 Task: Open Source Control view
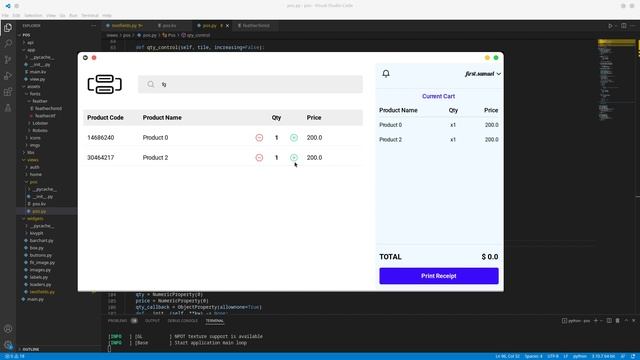click(x=8, y=60)
